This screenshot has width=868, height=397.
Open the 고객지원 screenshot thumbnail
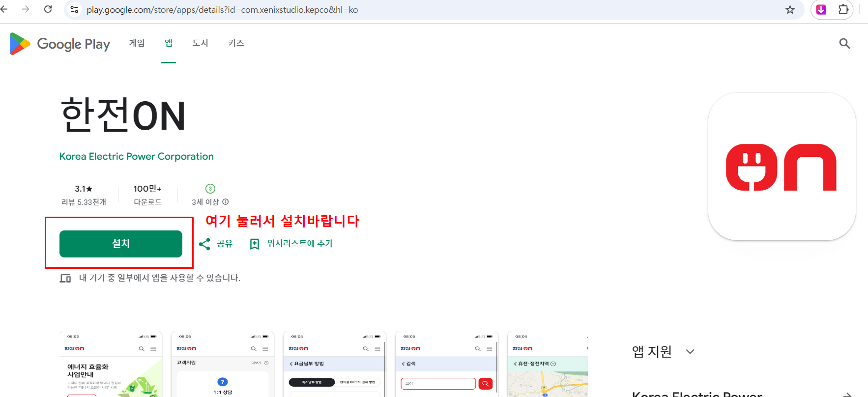[223, 364]
